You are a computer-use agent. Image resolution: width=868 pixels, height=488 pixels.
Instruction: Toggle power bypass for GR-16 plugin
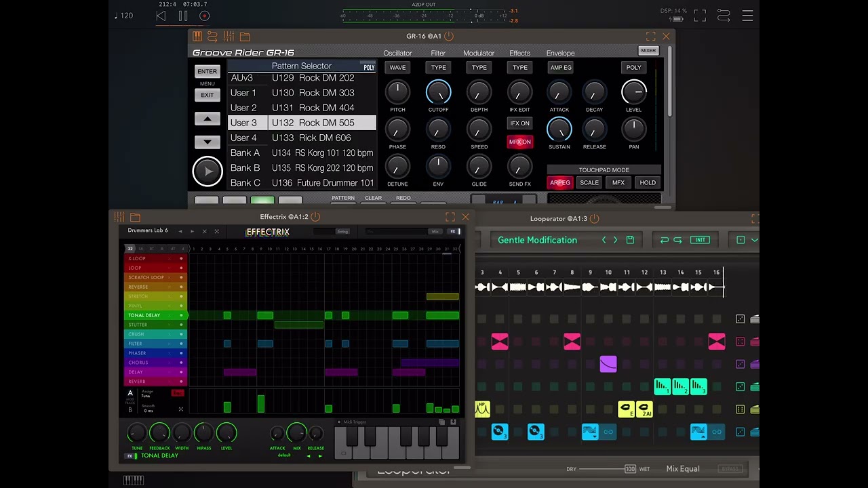click(449, 36)
